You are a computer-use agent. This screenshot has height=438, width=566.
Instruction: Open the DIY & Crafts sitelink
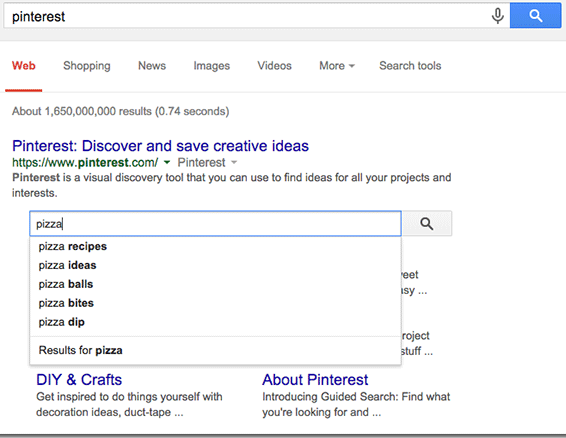pyautogui.click(x=79, y=380)
